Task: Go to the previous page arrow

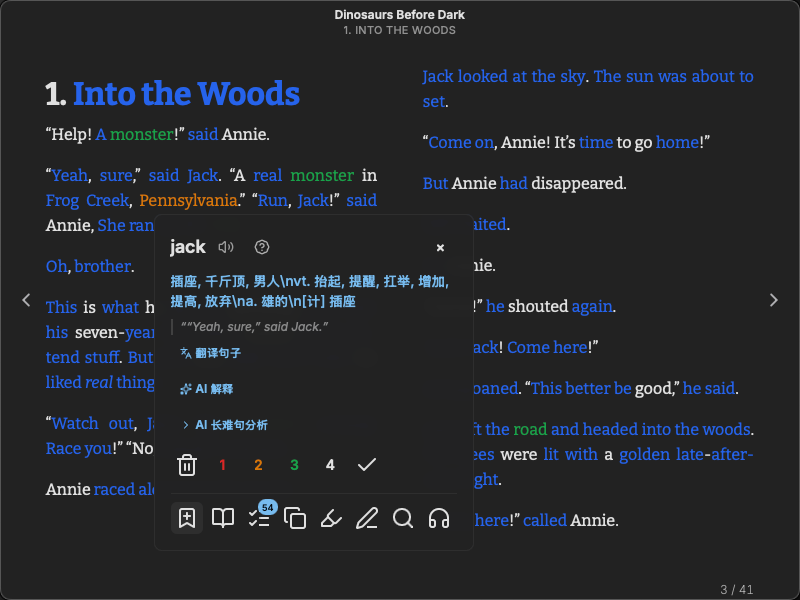Action: click(x=27, y=300)
